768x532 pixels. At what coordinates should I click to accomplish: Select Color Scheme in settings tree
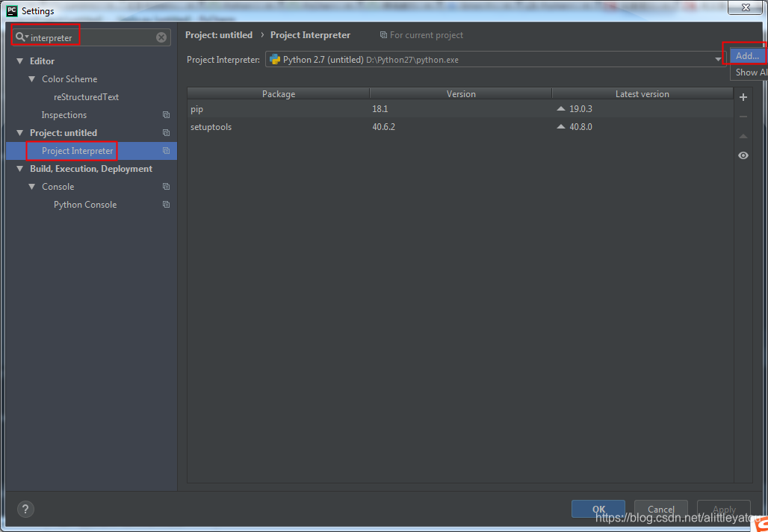click(69, 79)
